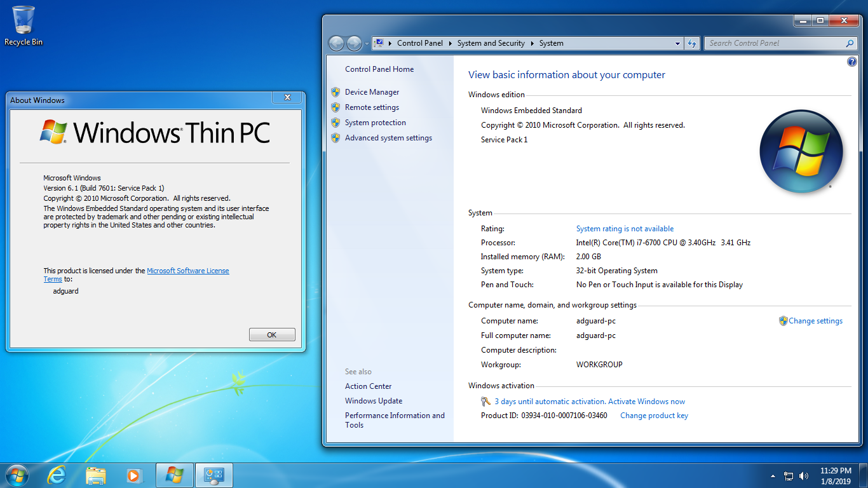This screenshot has height=488, width=868.
Task: Open the Windows Update link
Action: click(x=374, y=401)
